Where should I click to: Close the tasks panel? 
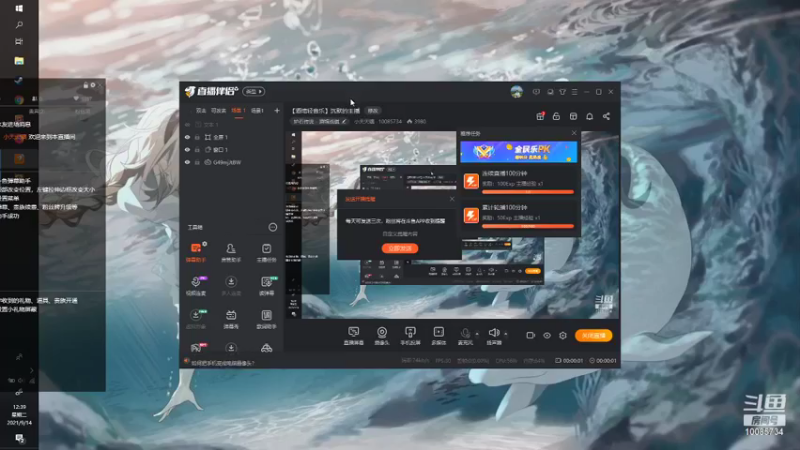click(574, 133)
